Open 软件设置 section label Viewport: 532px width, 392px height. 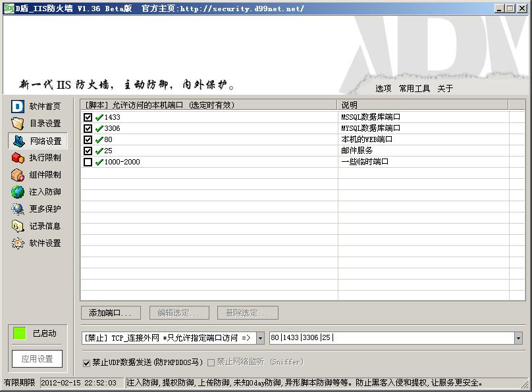tap(45, 243)
